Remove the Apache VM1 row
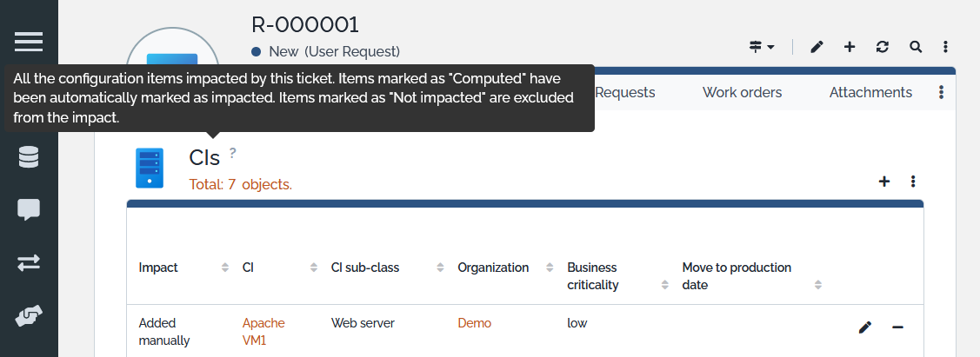980x357 pixels. coord(897,327)
